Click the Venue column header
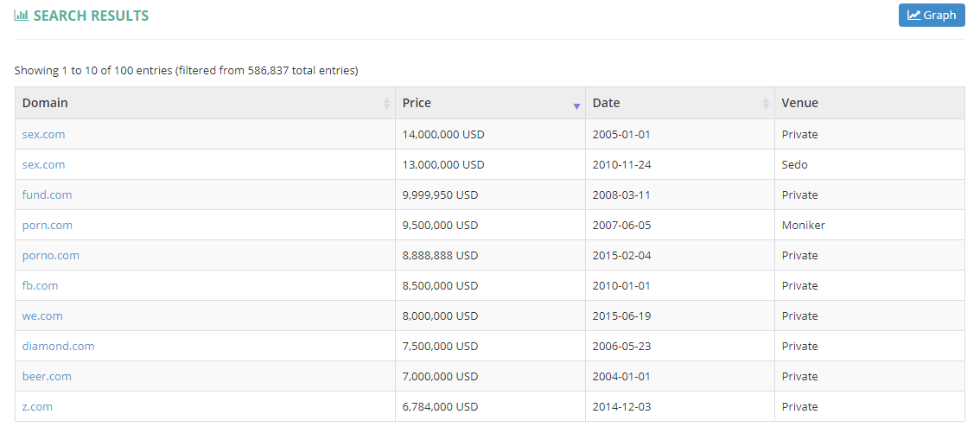Viewport: 980px width, 427px height. coord(800,103)
